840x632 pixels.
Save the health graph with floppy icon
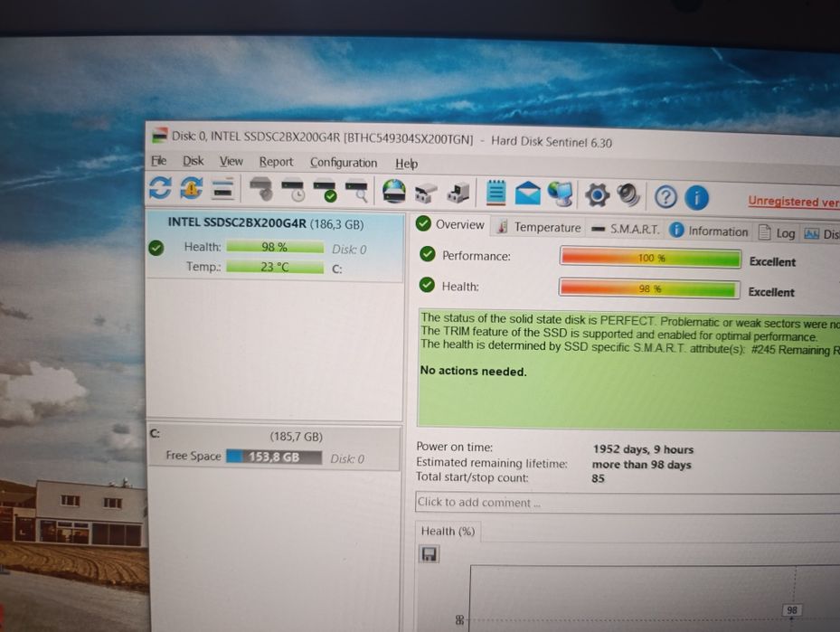coord(429,554)
